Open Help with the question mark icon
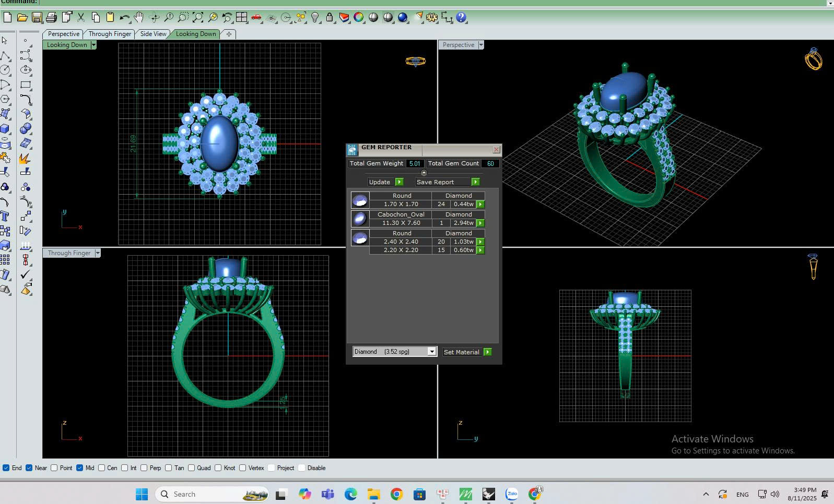This screenshot has width=834, height=504. (x=461, y=18)
